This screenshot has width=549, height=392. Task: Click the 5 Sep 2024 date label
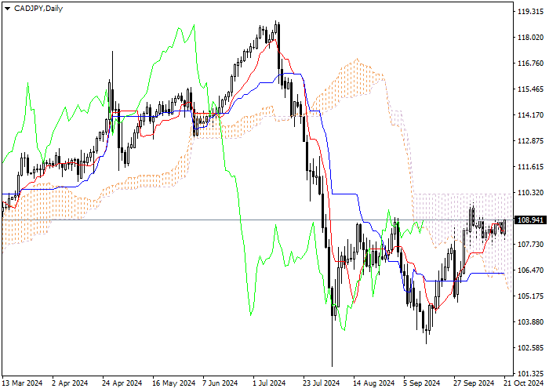422,383
